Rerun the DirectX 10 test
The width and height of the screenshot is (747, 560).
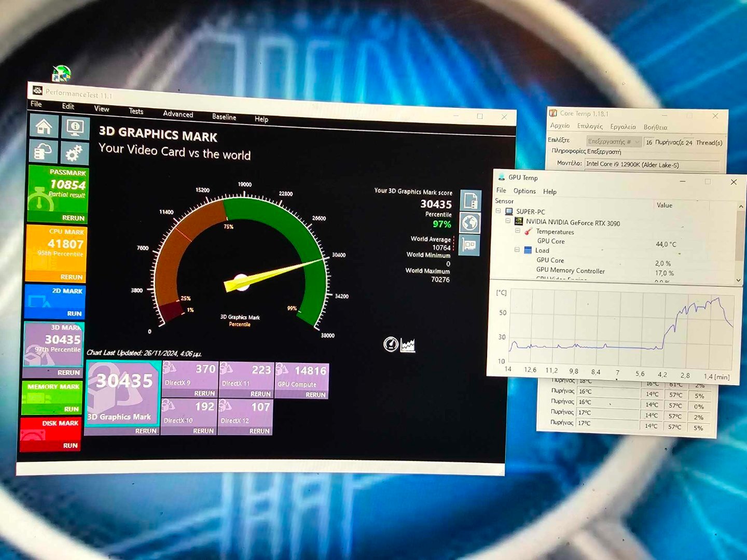pos(203,430)
